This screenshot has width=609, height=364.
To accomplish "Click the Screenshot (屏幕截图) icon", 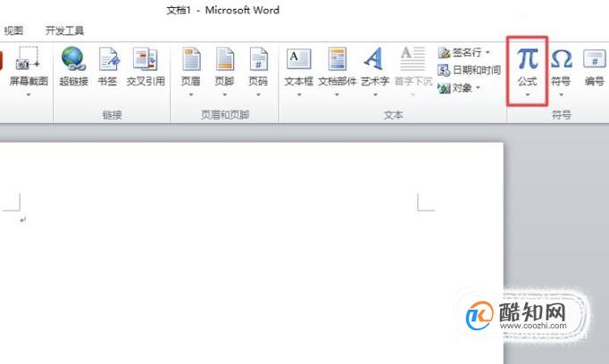I will [x=28, y=59].
